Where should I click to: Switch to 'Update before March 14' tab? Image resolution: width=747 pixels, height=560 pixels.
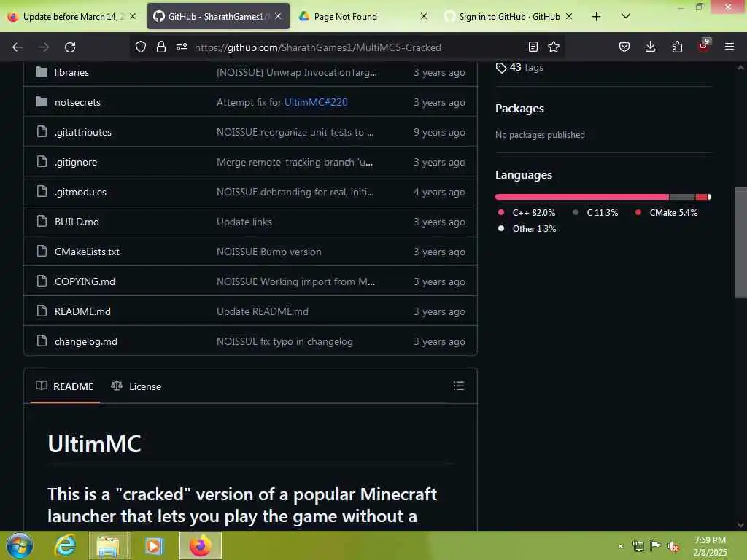click(x=71, y=16)
